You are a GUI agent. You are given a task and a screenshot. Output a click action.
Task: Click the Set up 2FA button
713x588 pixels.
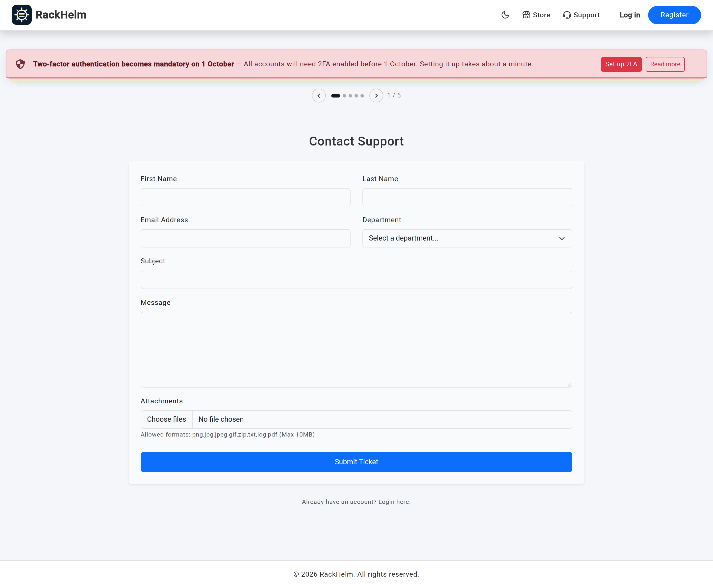coord(621,64)
